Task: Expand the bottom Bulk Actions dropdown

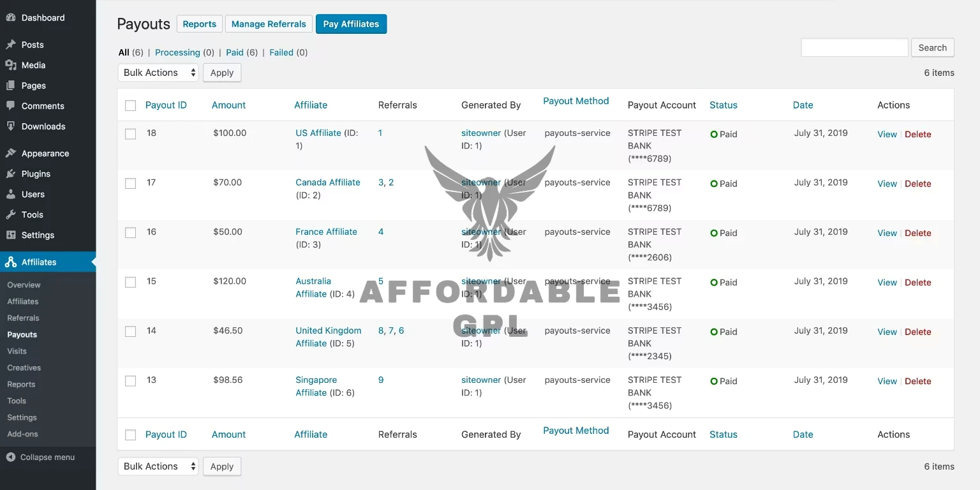Action: (158, 466)
